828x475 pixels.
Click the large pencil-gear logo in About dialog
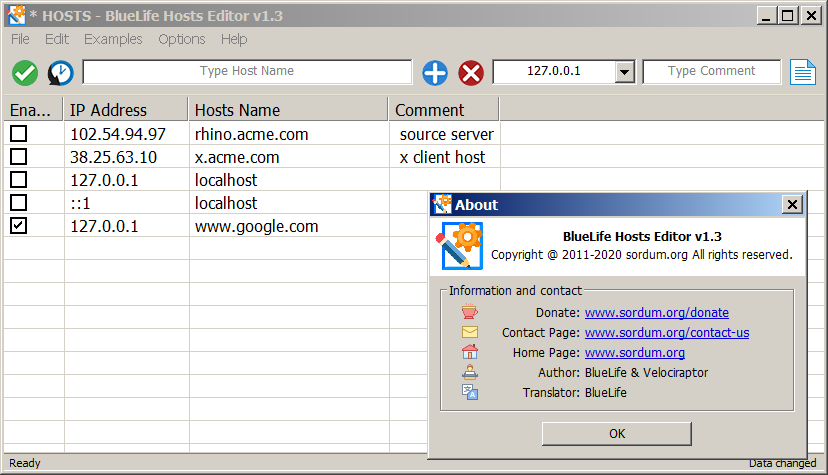pos(459,246)
